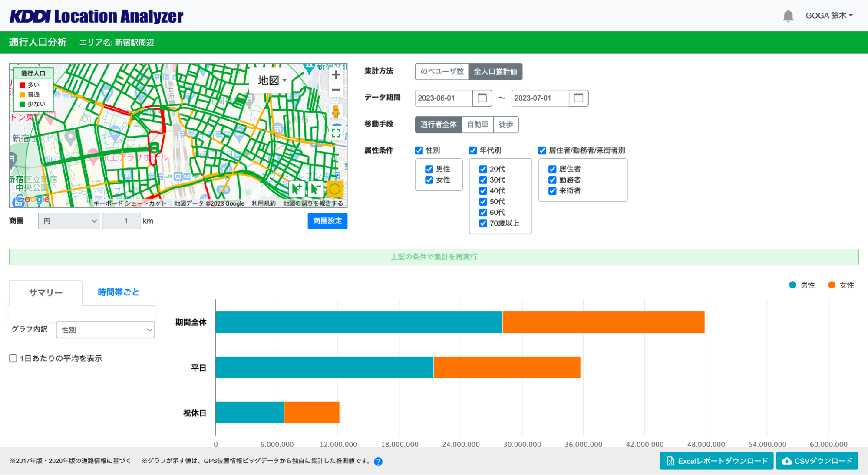
Task: Zoom in on the map
Action: [x=336, y=75]
